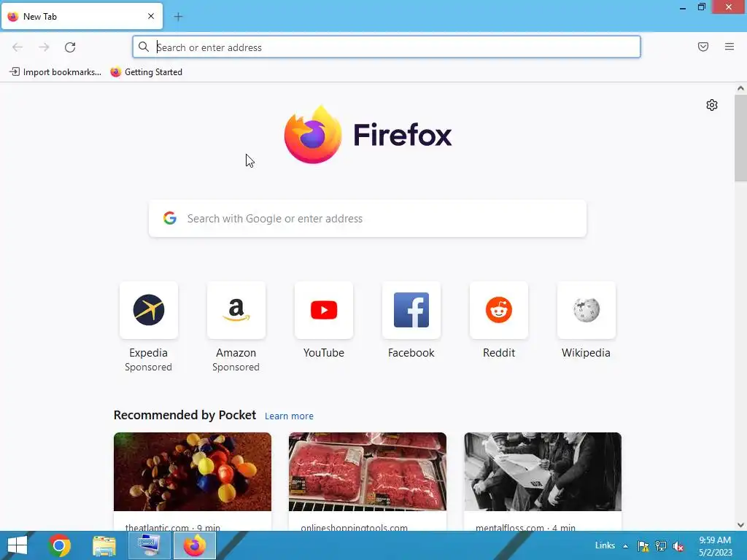
Task: Click the Back navigation arrow
Action: pyautogui.click(x=18, y=47)
